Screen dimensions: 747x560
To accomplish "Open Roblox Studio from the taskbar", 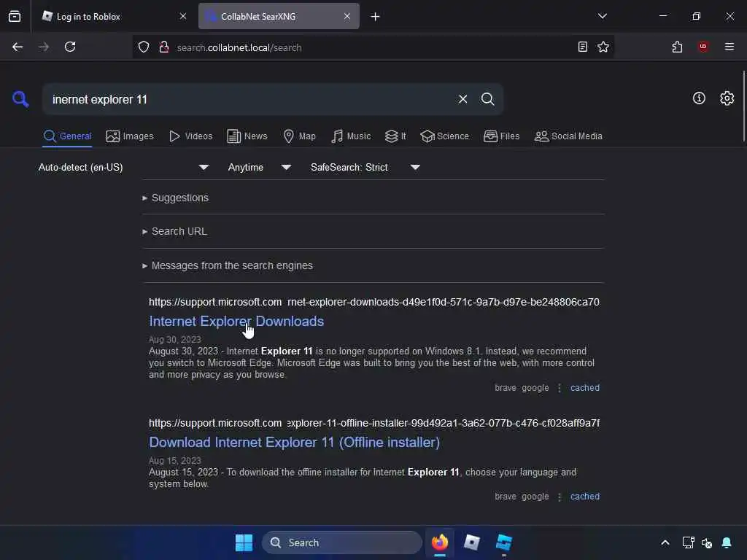I will pyautogui.click(x=503, y=542).
